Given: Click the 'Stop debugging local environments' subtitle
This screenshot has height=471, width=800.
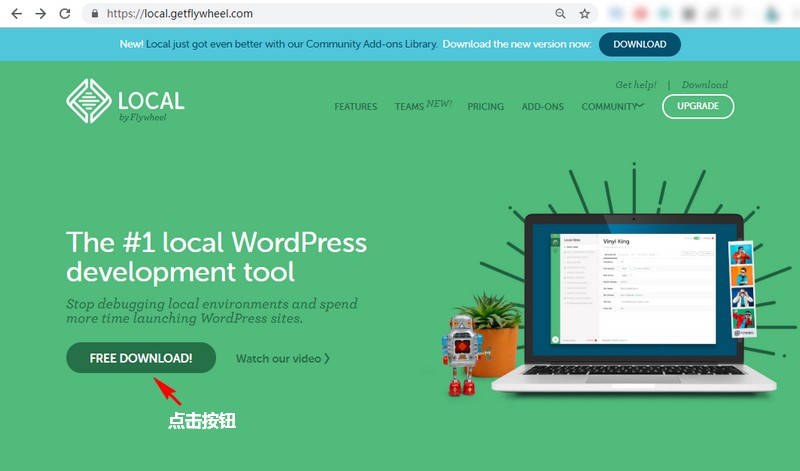Looking at the screenshot, I should tap(212, 311).
